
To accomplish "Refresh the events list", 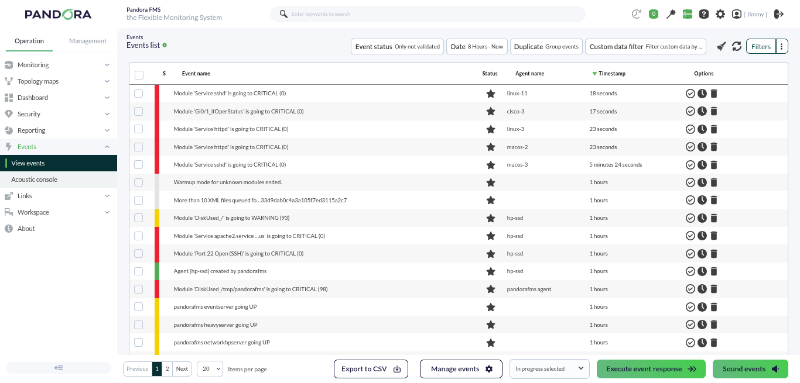I will [736, 46].
